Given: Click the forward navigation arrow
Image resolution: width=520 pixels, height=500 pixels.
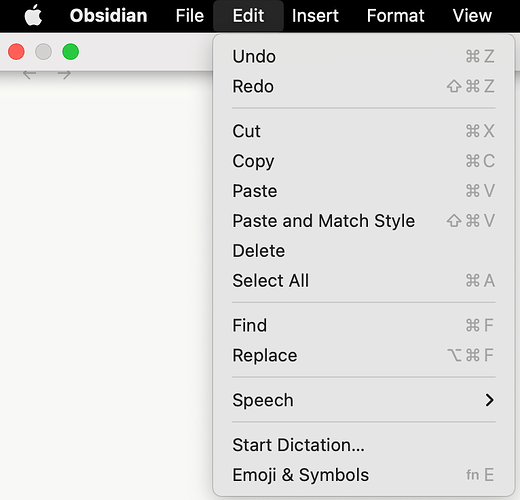Looking at the screenshot, I should 64,75.
